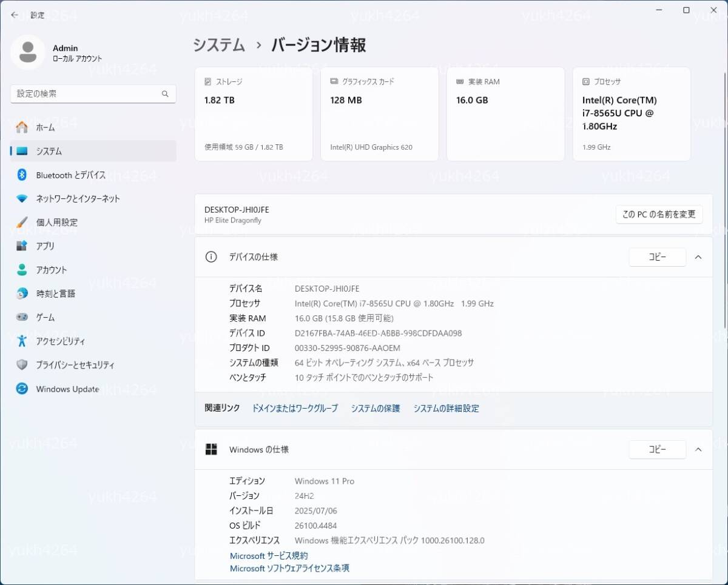Click the システム monitor icon in sidebar
This screenshot has width=728, height=585.
pos(22,151)
